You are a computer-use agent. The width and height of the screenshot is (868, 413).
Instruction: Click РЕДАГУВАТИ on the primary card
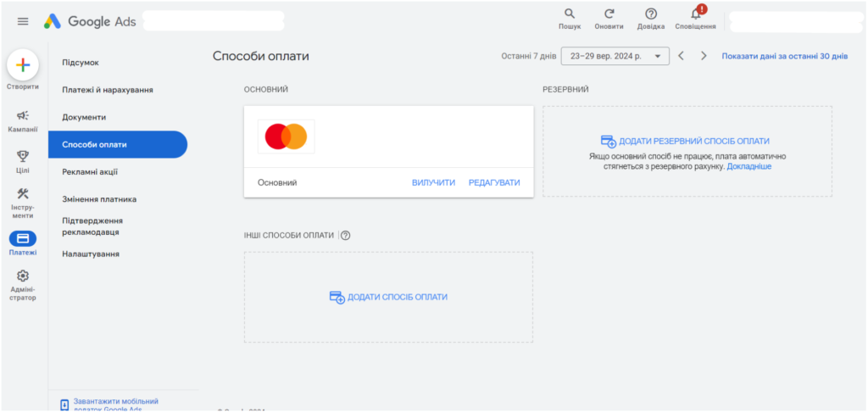pos(494,182)
